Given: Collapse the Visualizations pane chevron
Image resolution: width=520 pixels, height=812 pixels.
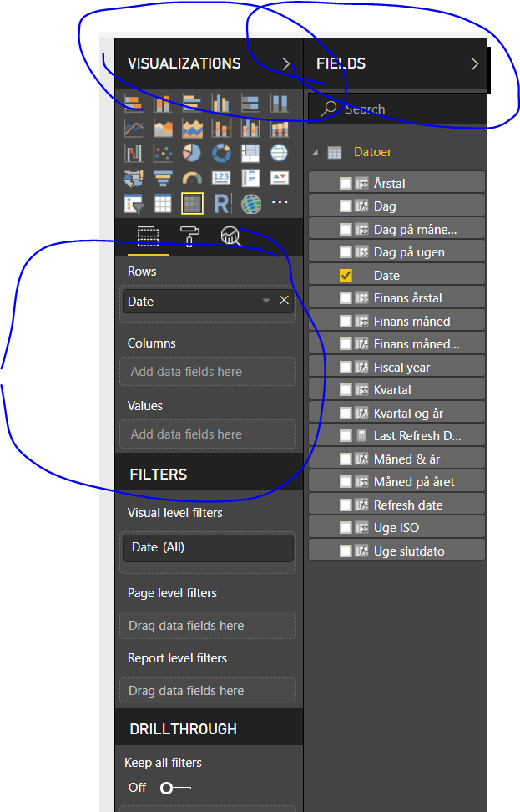Looking at the screenshot, I should pyautogui.click(x=286, y=63).
